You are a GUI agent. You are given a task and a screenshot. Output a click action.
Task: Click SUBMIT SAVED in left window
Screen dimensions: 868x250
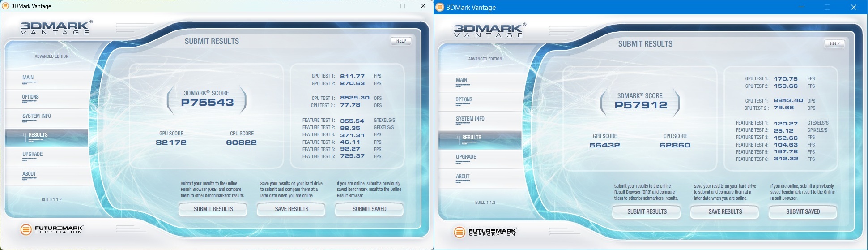[370, 209]
